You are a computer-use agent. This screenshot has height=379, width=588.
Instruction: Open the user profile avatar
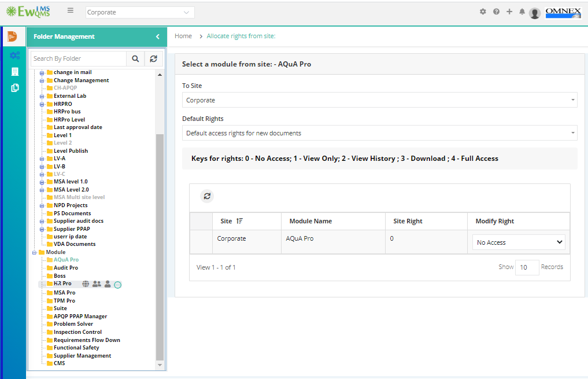pos(535,13)
